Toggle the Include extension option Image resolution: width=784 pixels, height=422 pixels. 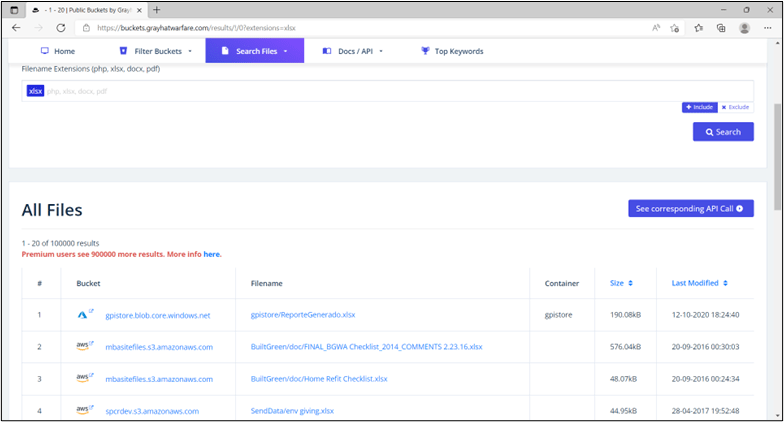pyautogui.click(x=699, y=107)
